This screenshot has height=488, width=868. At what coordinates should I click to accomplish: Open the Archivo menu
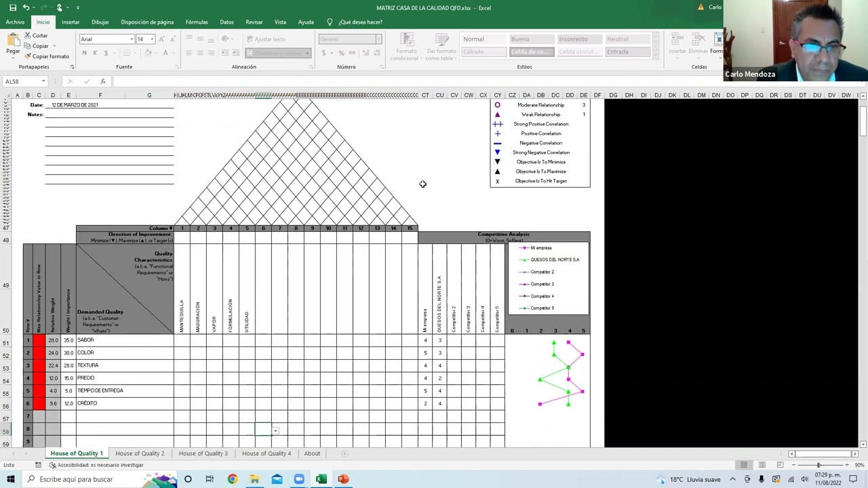pyautogui.click(x=15, y=22)
